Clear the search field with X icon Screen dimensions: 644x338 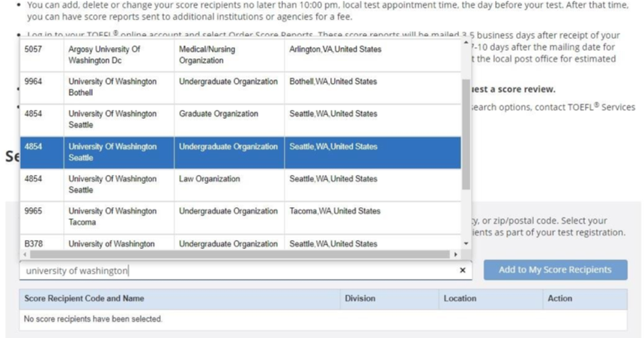click(463, 270)
